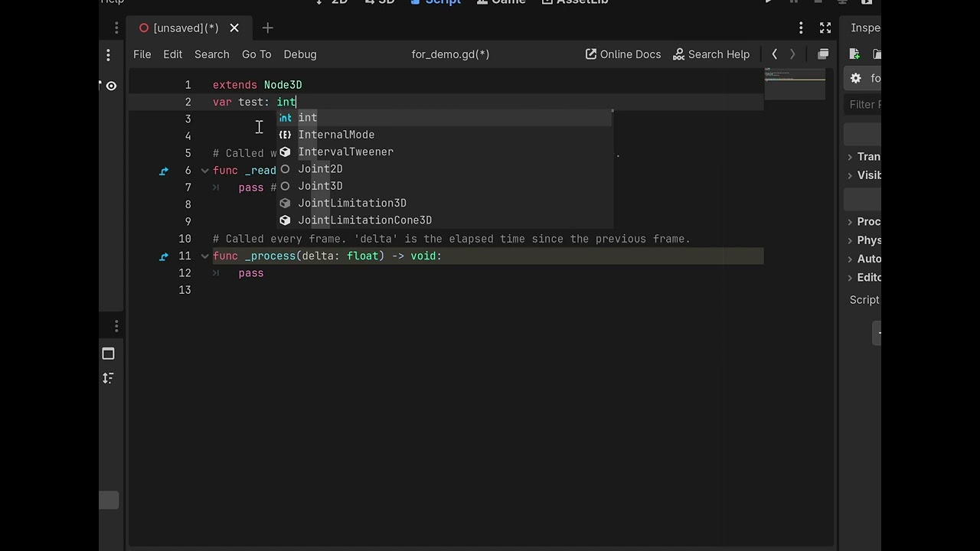Viewport: 980px width, 551px height.
Task: Click the cube icon beside JointLimitation3D
Action: pos(285,203)
